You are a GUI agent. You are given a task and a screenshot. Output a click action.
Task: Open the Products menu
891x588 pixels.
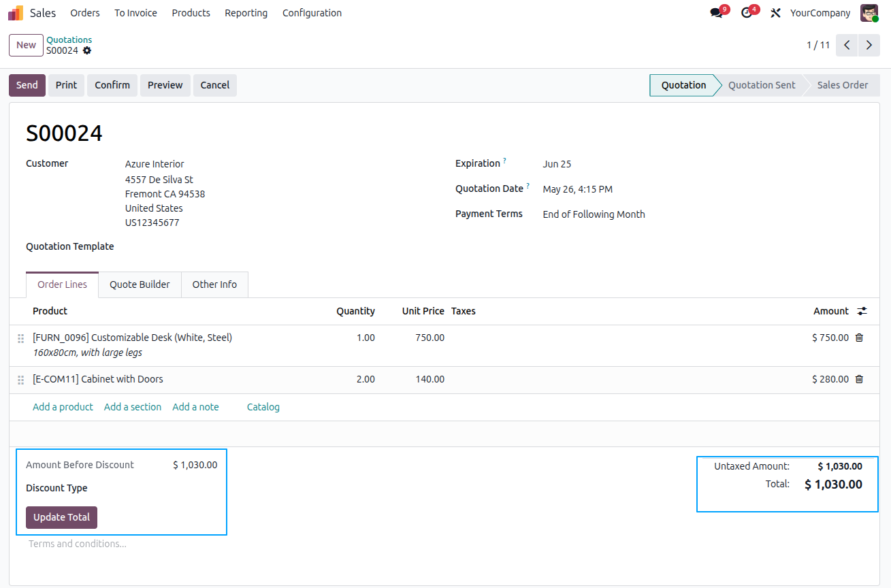(191, 13)
